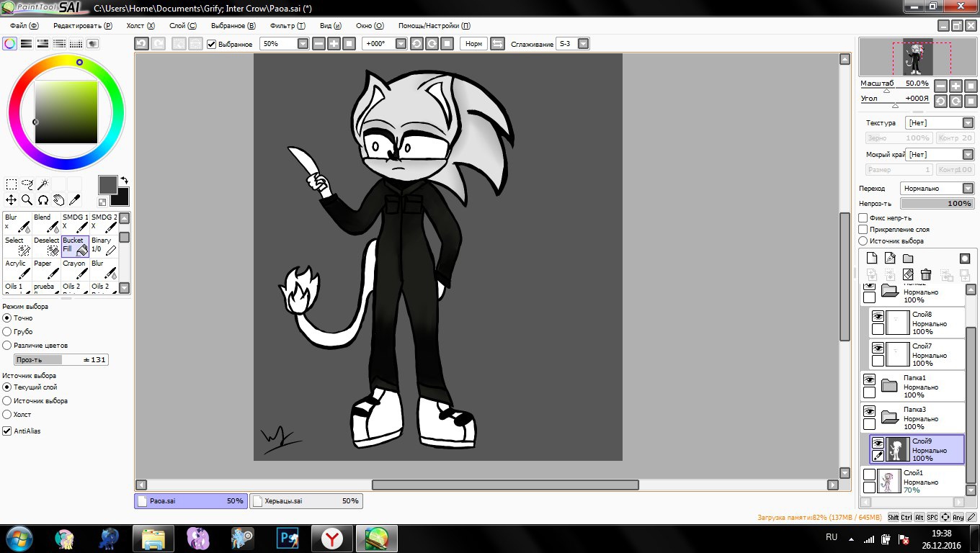This screenshot has width=980, height=553.
Task: Switch to the Херьяцы.sai document tab
Action: [306, 500]
